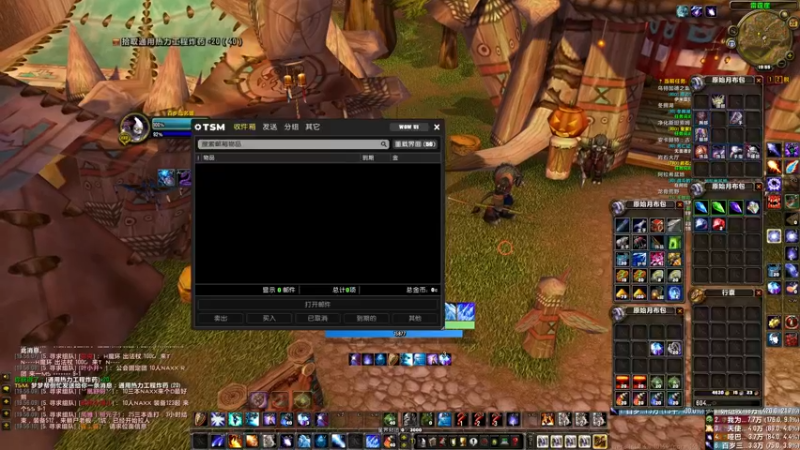Click the 已取消 mail filter button
This screenshot has height=450, width=800.
(317, 318)
